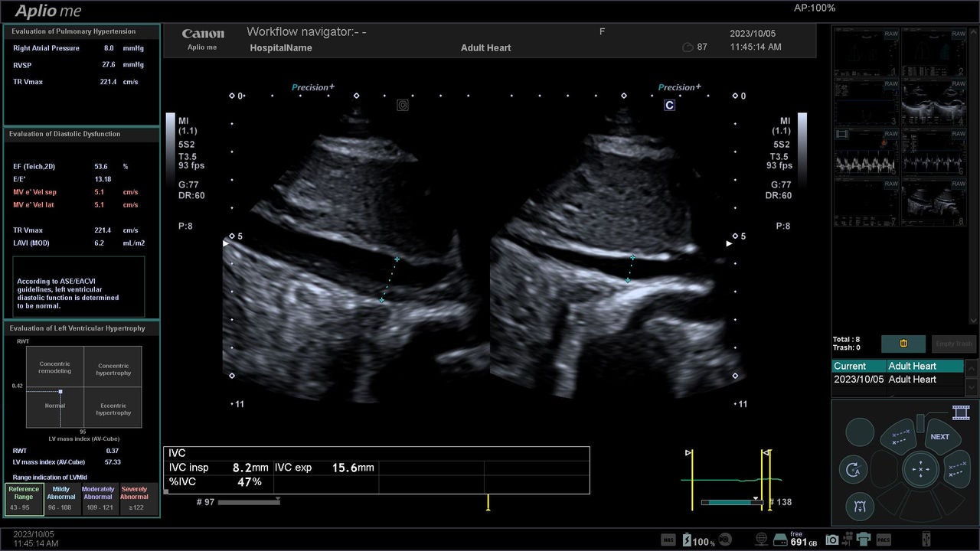980x551 pixels.
Task: Click the 'C' marker above right ultrasound image
Action: (669, 106)
